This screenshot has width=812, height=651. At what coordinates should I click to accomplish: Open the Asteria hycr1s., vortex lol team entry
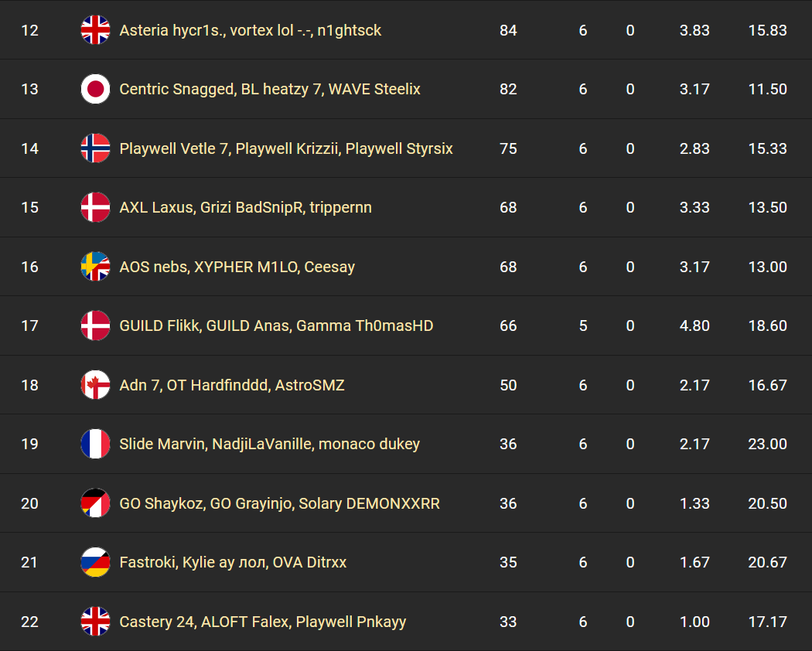coord(250,30)
